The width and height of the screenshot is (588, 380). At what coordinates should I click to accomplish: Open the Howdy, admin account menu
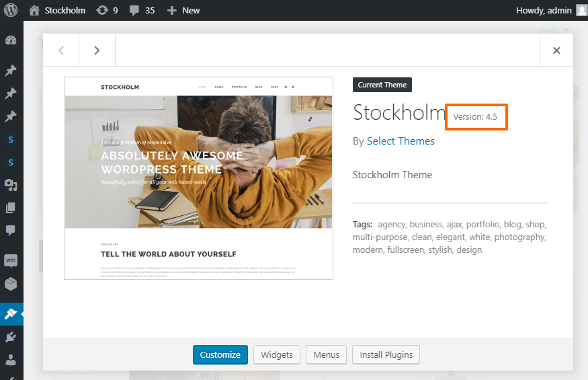click(551, 10)
